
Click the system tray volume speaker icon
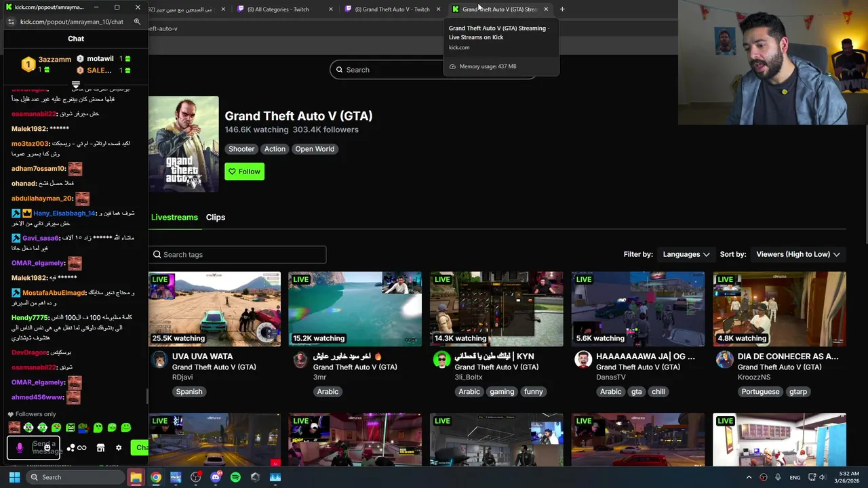coord(822,477)
